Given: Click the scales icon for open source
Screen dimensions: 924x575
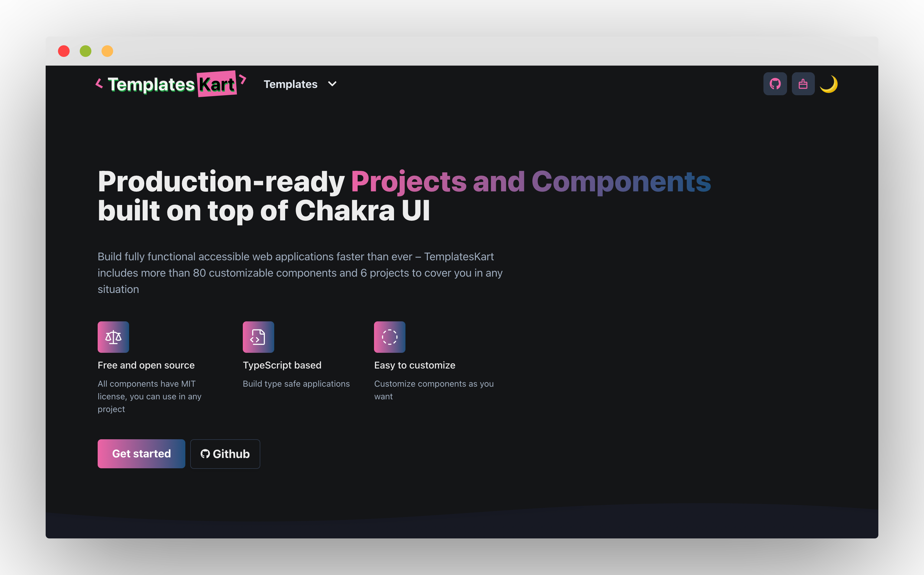Looking at the screenshot, I should [113, 337].
